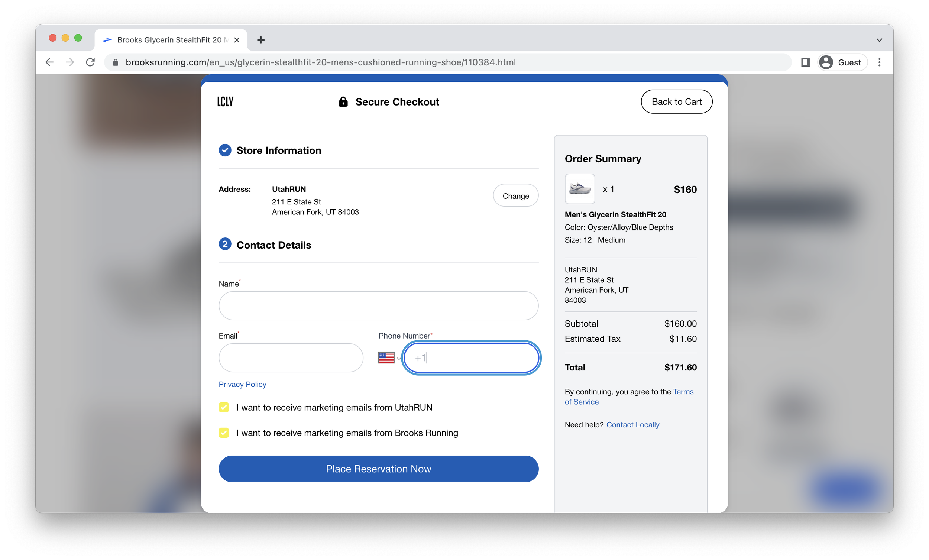Click the Store Information heading
929x560 pixels.
click(279, 150)
